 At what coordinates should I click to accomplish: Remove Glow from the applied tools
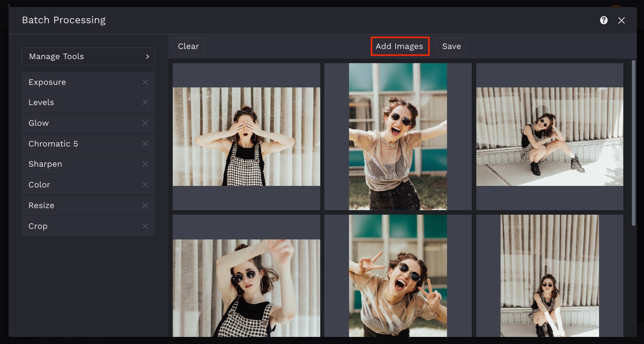145,123
